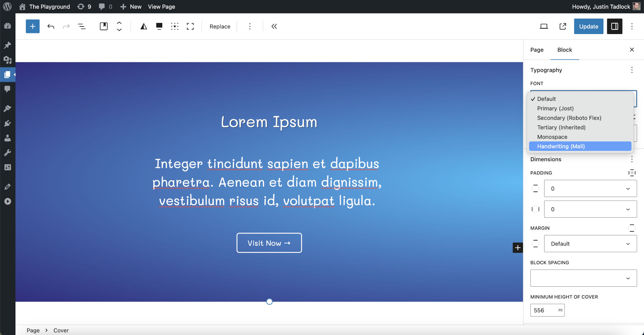This screenshot has height=335, width=644.
Task: Open the block inserter
Action: pos(32,26)
